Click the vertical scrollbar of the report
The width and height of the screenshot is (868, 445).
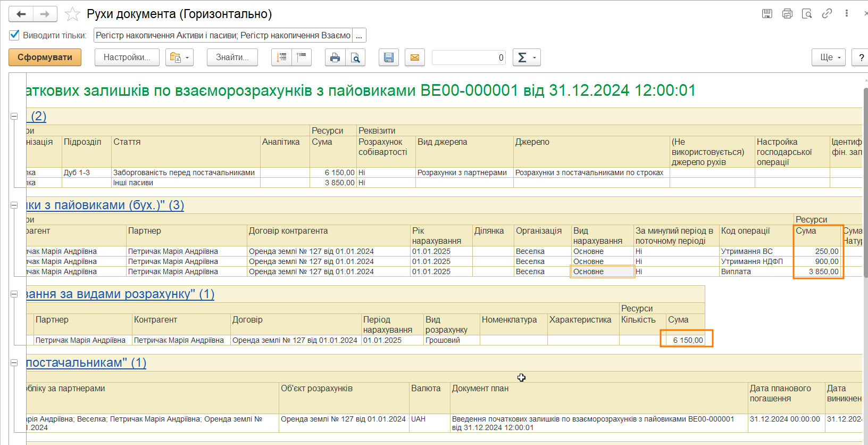tap(865, 183)
